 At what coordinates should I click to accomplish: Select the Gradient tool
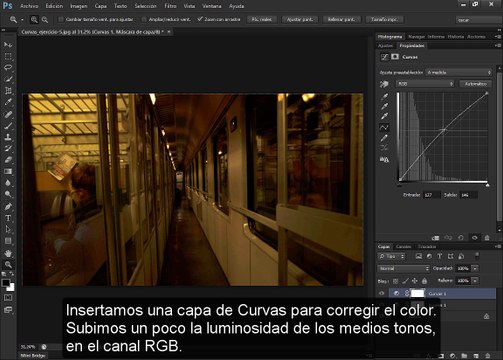(8, 172)
